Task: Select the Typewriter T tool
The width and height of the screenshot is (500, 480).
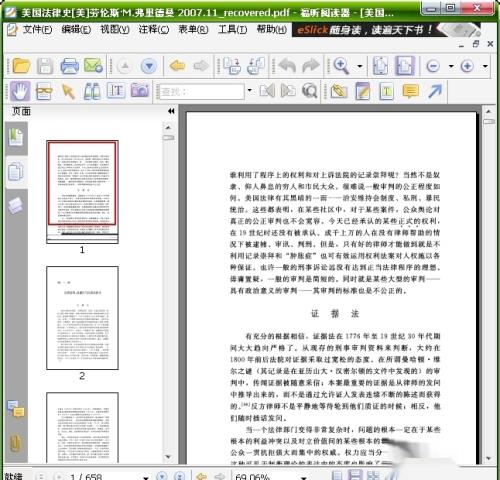Action: click(x=386, y=91)
